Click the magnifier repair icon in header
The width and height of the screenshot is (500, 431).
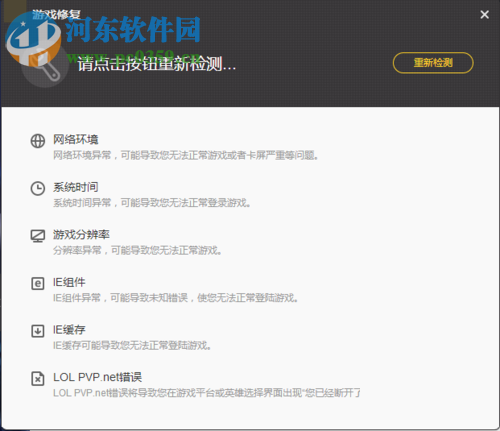(45, 65)
